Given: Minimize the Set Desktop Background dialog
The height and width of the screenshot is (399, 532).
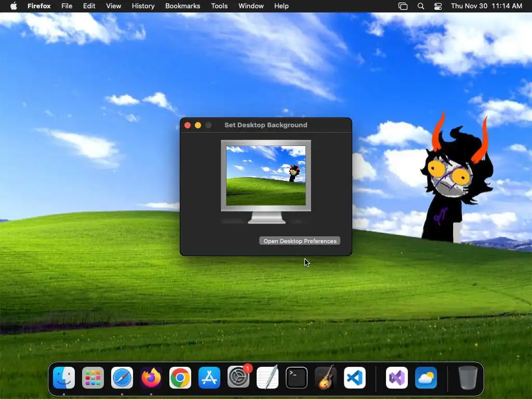Looking at the screenshot, I should click(x=198, y=125).
